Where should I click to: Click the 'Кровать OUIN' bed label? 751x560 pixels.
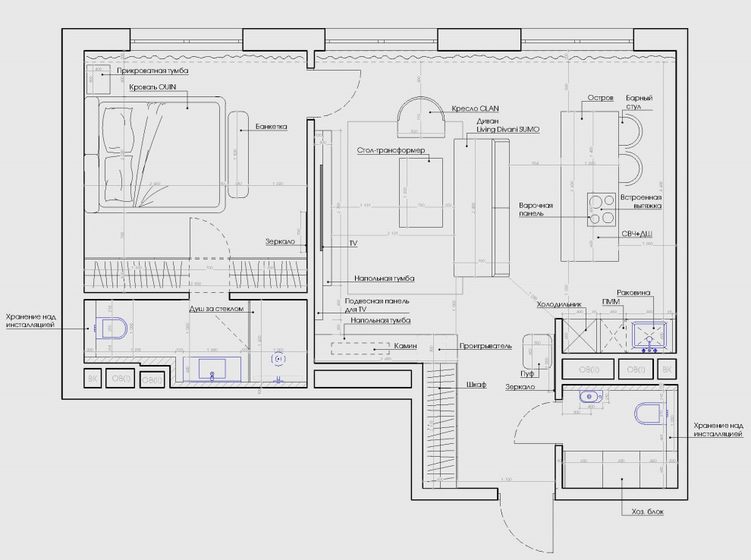coord(152,87)
